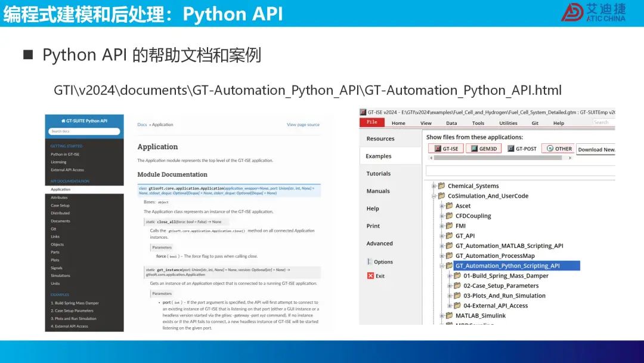Open External API Access under Getting Started

[67, 170]
